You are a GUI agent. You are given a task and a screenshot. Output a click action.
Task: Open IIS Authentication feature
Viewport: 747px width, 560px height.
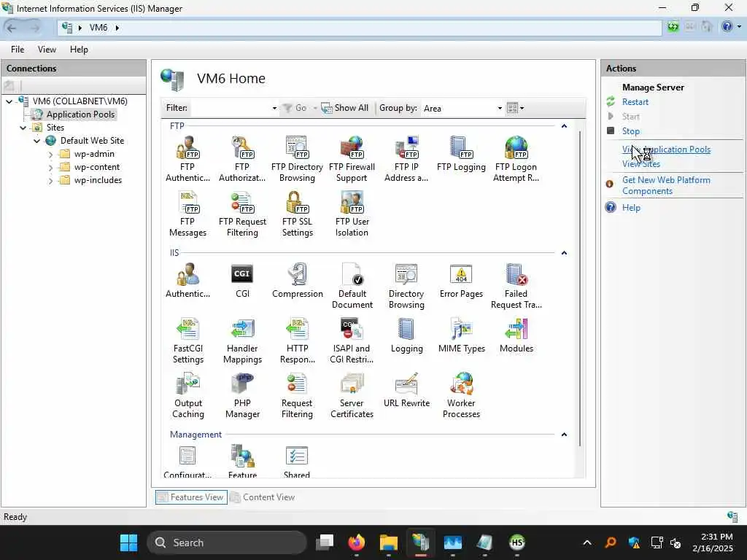pyautogui.click(x=187, y=281)
